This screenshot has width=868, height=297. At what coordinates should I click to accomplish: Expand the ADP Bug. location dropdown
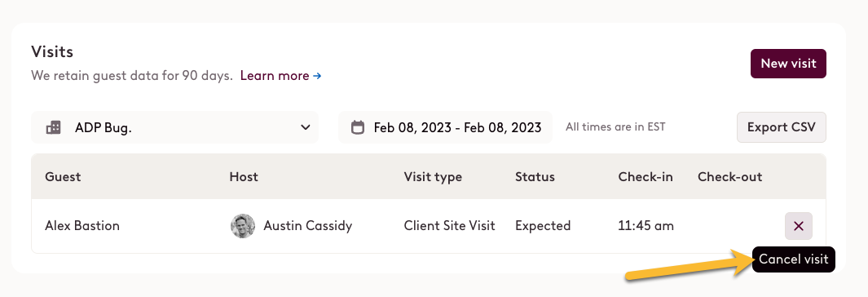click(175, 127)
